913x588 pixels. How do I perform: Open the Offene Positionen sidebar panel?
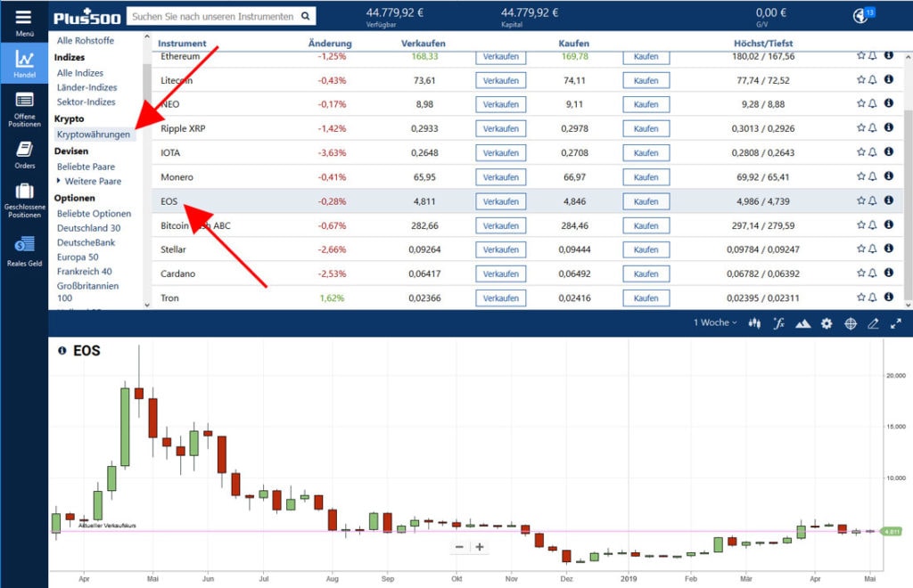(x=24, y=107)
